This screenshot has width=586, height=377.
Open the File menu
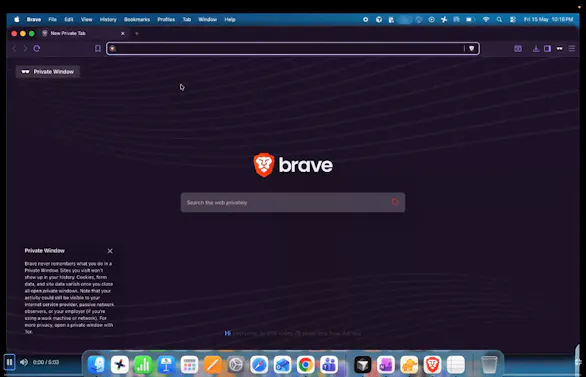[52, 19]
